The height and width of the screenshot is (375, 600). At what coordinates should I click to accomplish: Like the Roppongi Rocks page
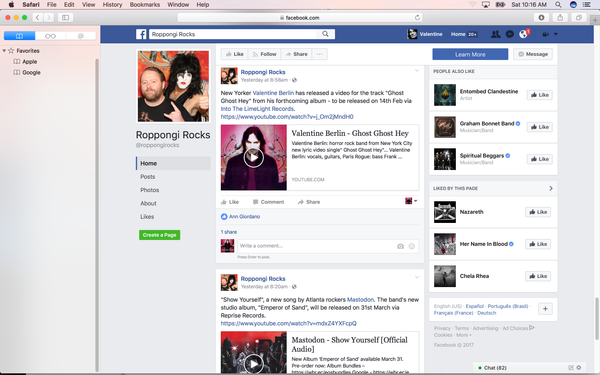coord(235,54)
